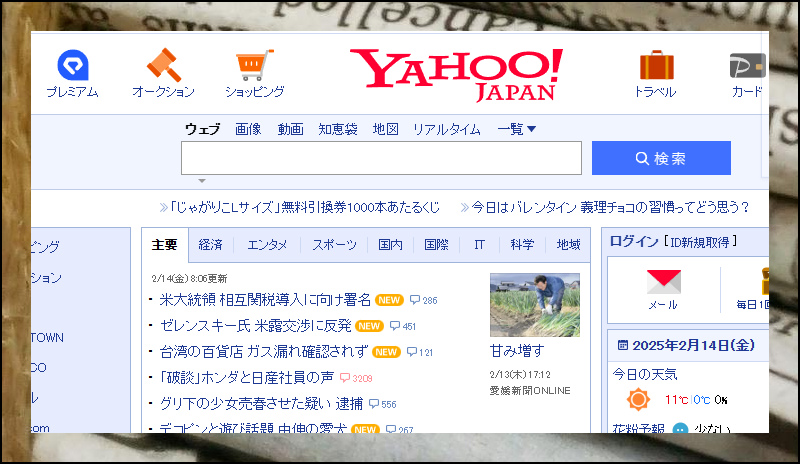Viewport: 800px width, 464px height.
Task: Open the 花粉予報 pollen forecast link
Action: 639,429
